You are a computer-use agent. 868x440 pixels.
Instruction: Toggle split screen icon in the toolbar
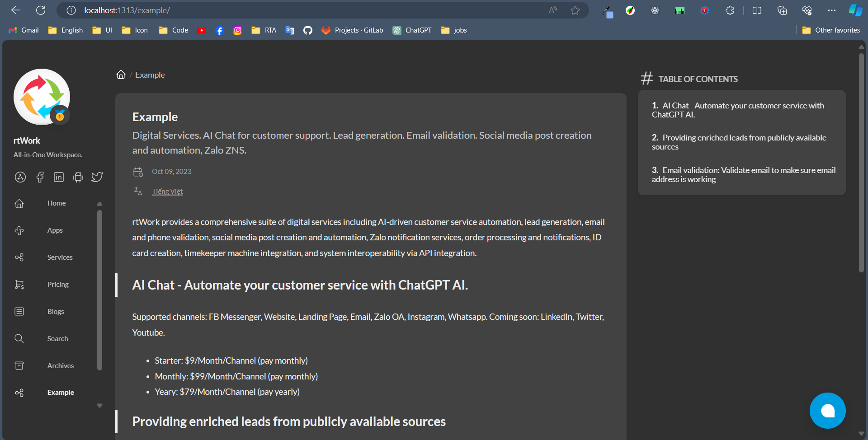pyautogui.click(x=757, y=10)
